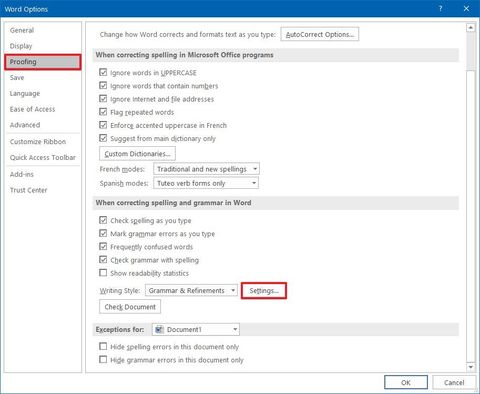Open the Trust Center category

point(43,190)
